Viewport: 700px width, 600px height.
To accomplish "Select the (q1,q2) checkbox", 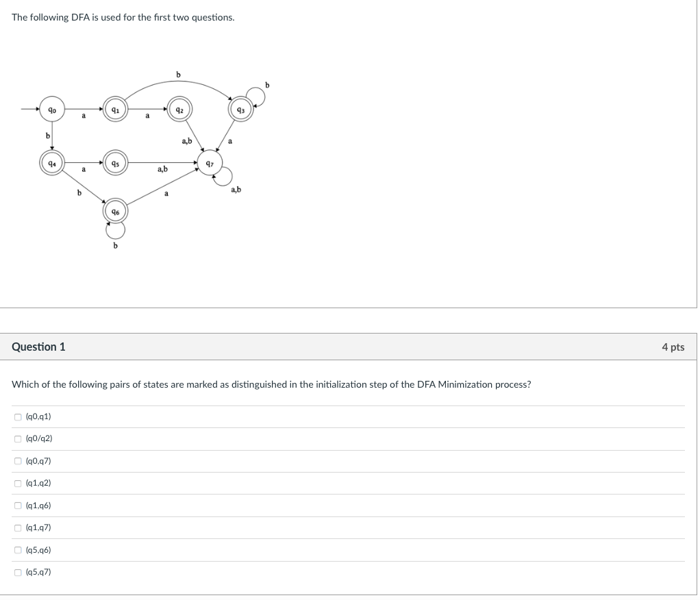I will click(x=18, y=484).
